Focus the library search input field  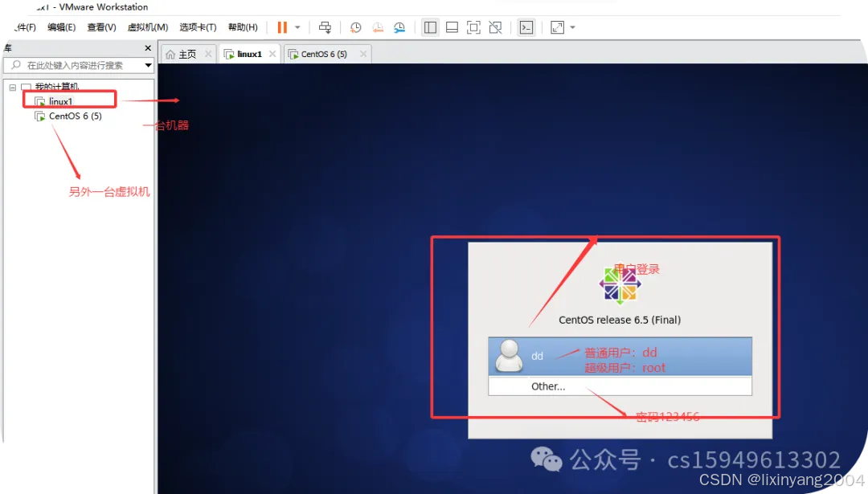(79, 65)
